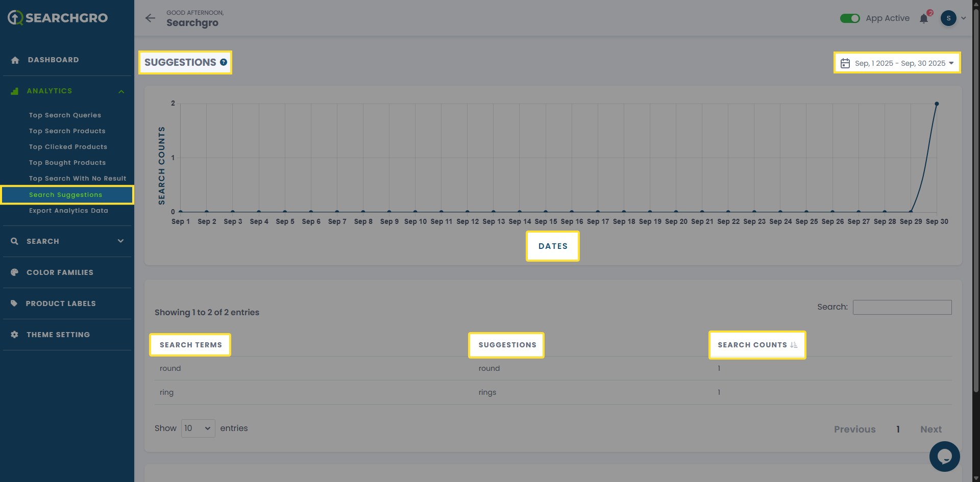
Task: Open the user avatar account menu
Action: tap(949, 18)
